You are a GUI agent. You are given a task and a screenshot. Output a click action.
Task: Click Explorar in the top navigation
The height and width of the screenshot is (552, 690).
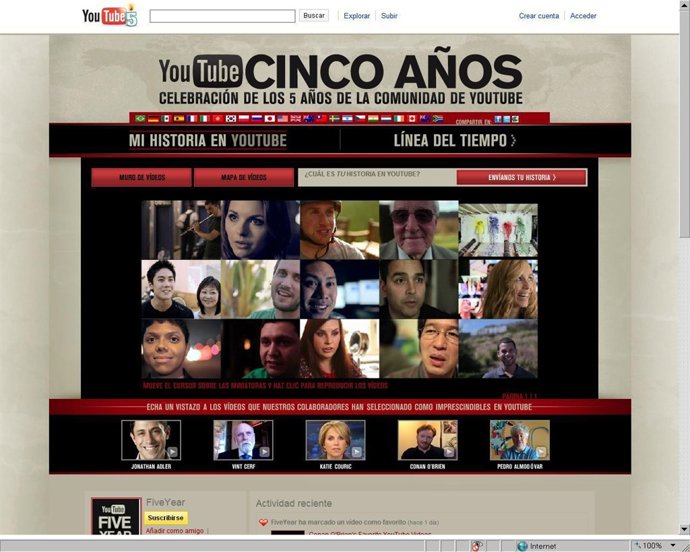tap(356, 16)
